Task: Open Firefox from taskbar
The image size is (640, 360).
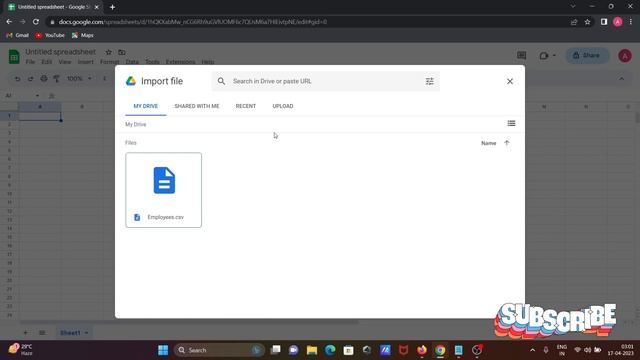Action: pos(422,350)
